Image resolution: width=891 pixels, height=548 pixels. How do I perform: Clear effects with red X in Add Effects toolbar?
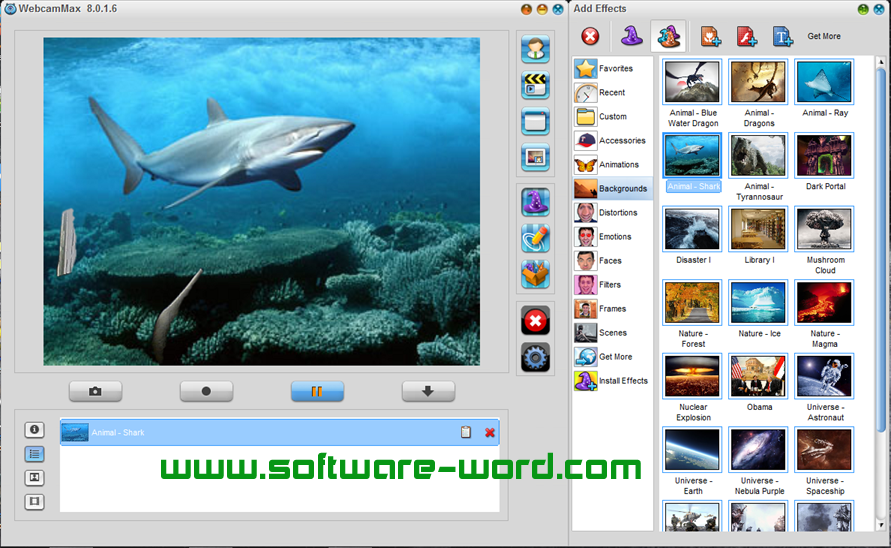coord(590,36)
